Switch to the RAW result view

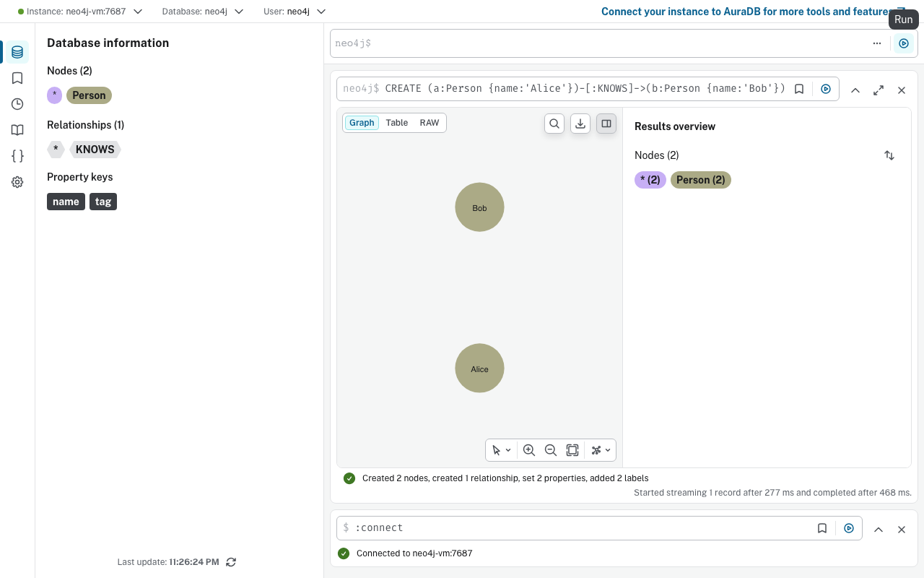430,123
